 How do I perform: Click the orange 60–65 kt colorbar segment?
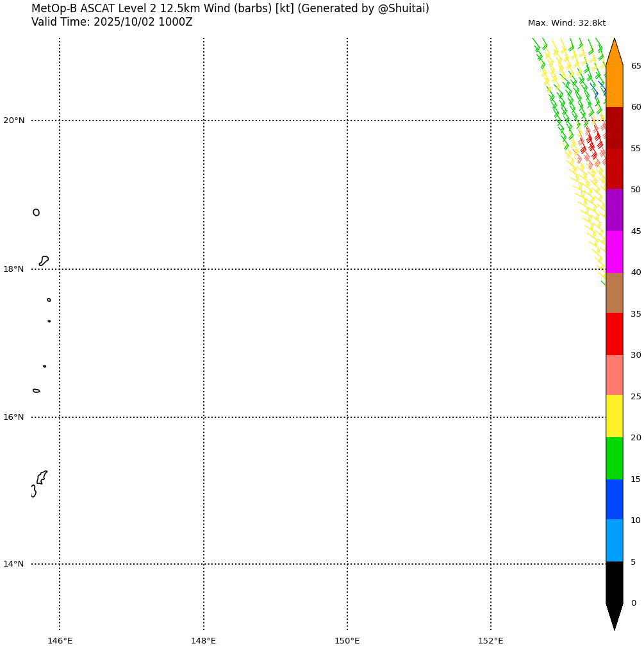[x=614, y=86]
